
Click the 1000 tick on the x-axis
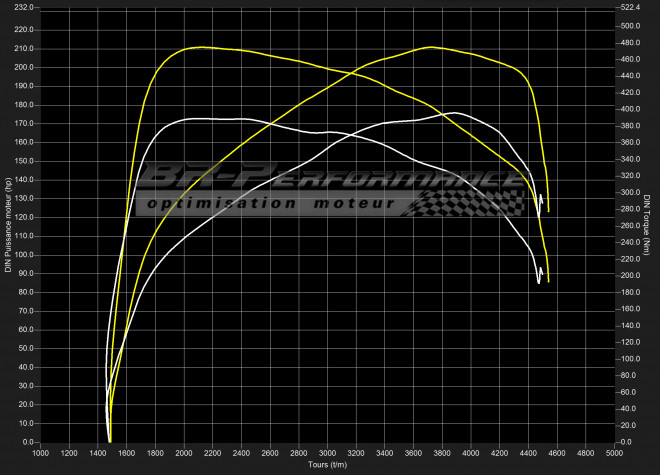(40, 453)
